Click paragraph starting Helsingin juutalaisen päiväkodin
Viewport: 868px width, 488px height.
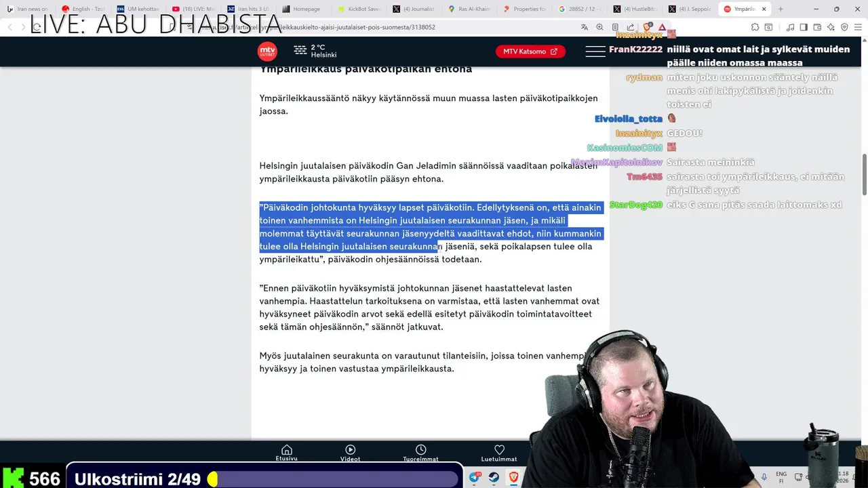click(x=428, y=172)
